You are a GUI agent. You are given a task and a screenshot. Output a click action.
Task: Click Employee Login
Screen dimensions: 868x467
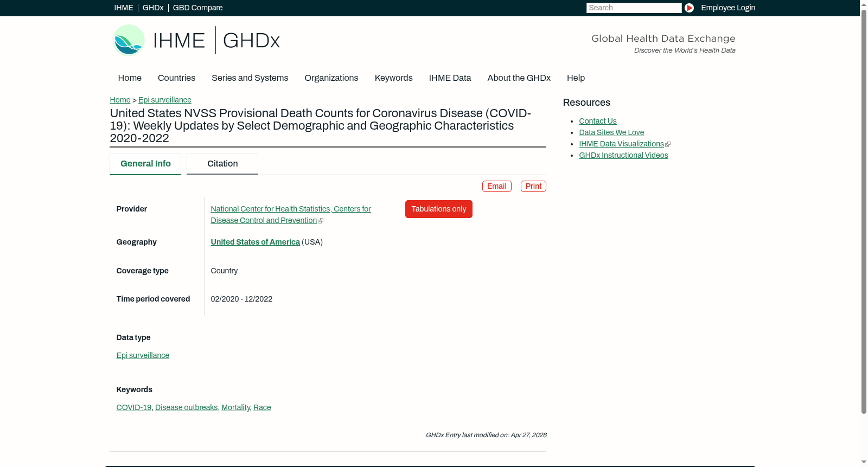tap(728, 8)
